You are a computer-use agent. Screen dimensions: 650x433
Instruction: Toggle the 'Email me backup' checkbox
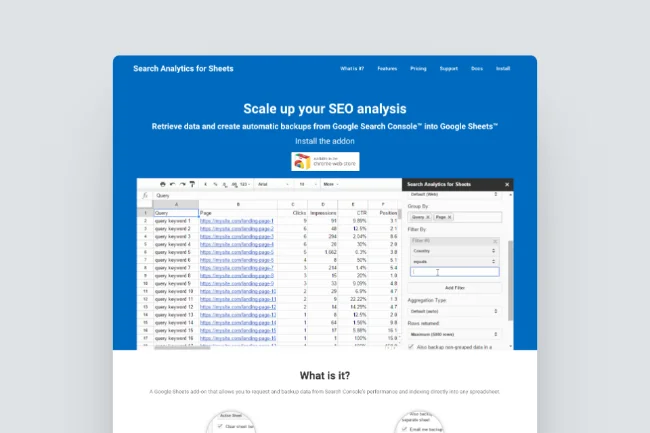point(404,429)
